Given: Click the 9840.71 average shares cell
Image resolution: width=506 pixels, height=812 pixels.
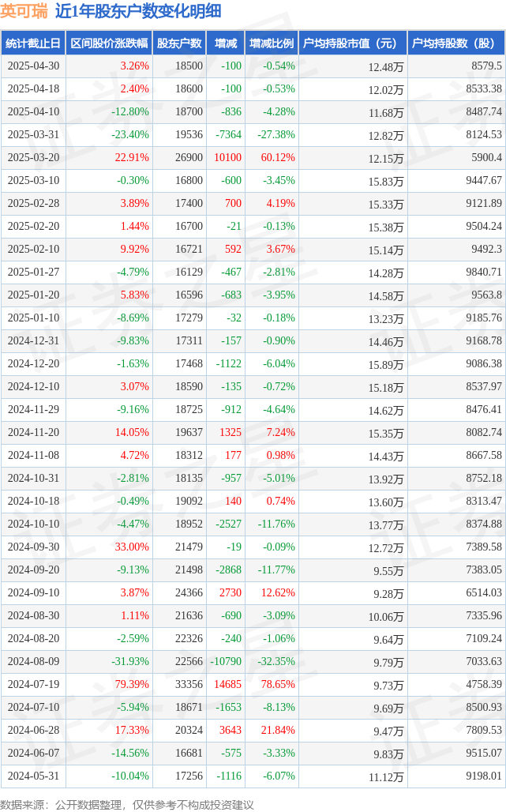Looking at the screenshot, I should pyautogui.click(x=484, y=272).
